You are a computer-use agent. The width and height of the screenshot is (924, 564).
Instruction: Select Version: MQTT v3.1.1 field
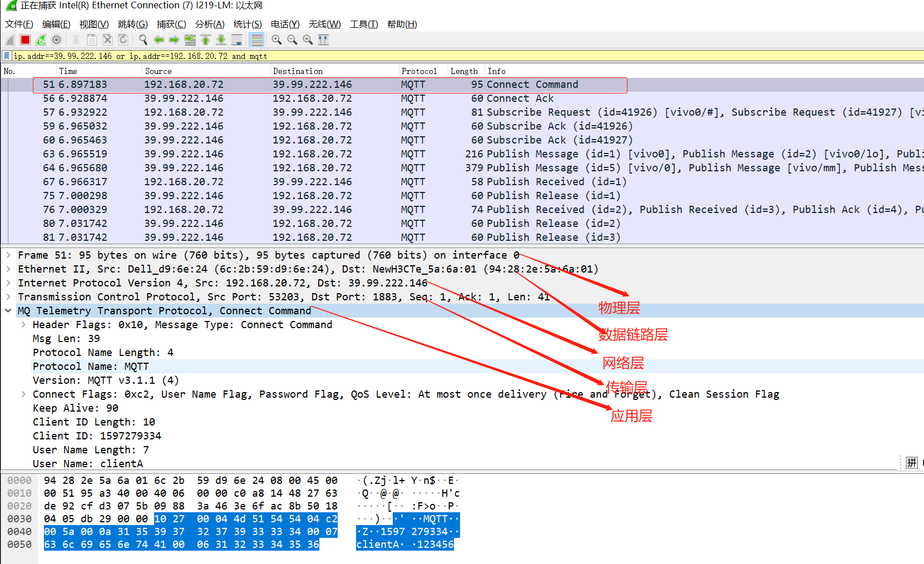click(106, 380)
